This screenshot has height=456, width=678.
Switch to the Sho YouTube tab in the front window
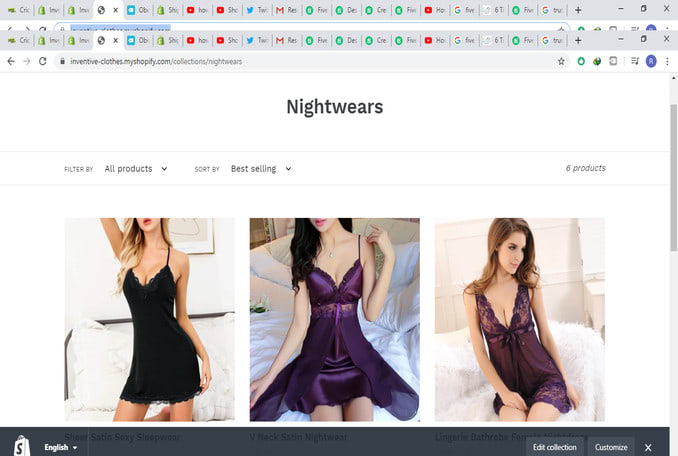pyautogui.click(x=227, y=40)
